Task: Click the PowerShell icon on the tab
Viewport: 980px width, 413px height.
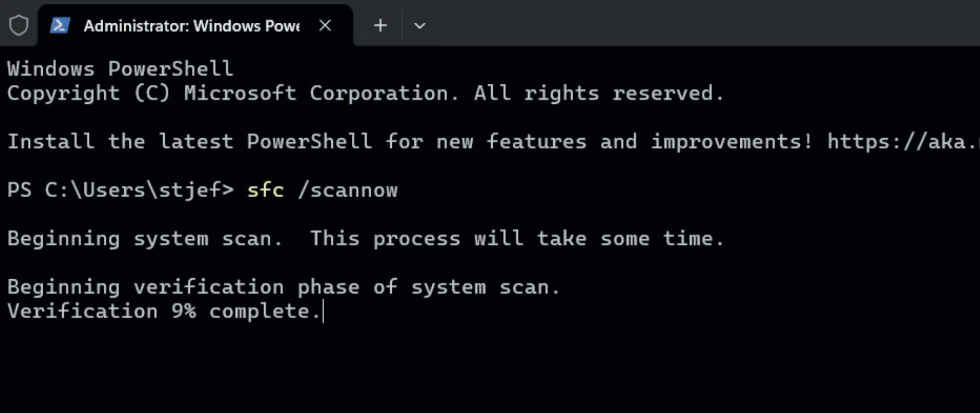Action: tap(60, 26)
